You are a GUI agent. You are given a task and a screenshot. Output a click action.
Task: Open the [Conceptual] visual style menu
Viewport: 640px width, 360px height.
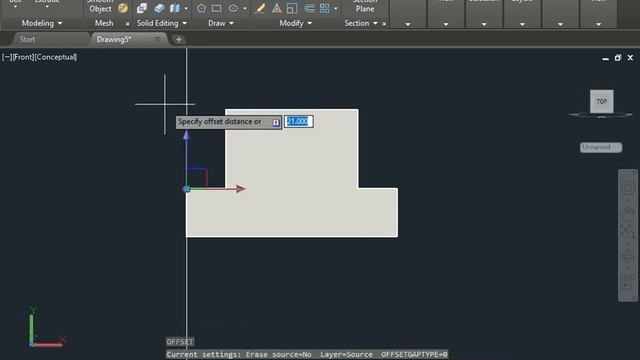pos(56,57)
